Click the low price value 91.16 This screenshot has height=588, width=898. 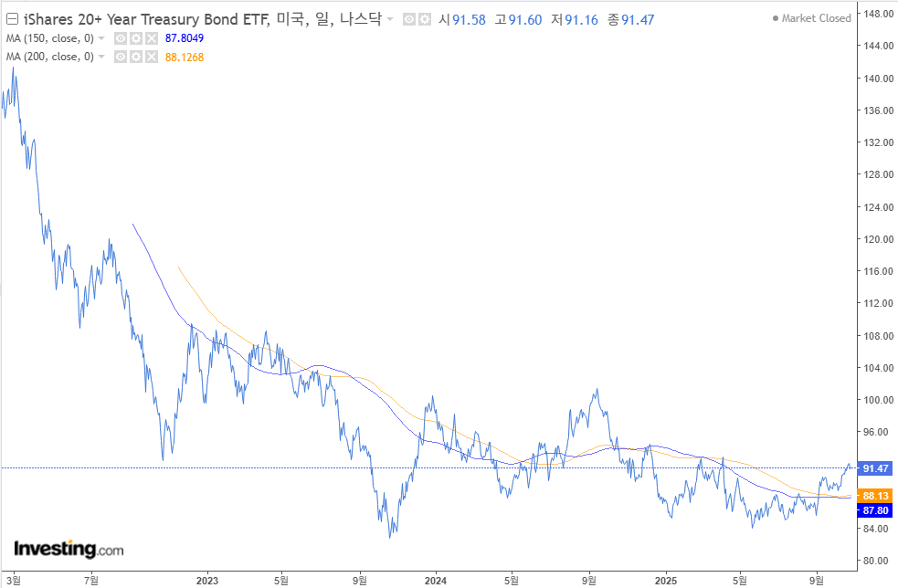point(581,20)
